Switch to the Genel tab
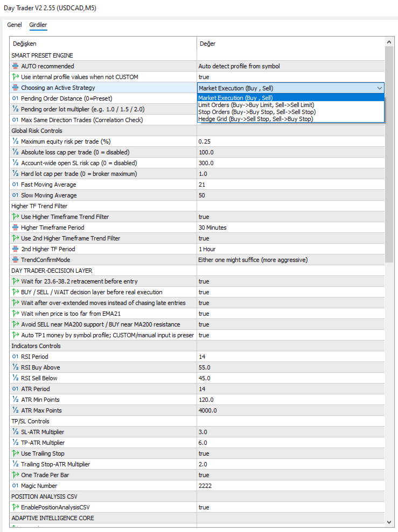Image resolution: width=398 pixels, height=532 pixels. point(15,25)
